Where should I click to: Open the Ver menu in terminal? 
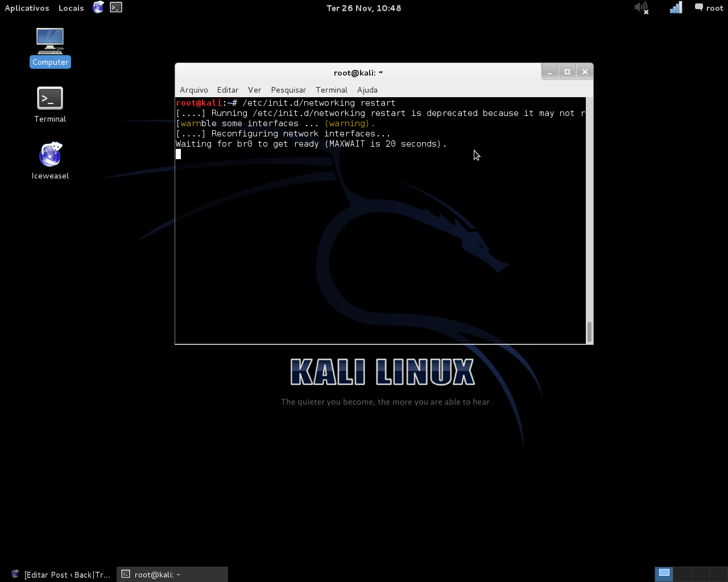[254, 90]
